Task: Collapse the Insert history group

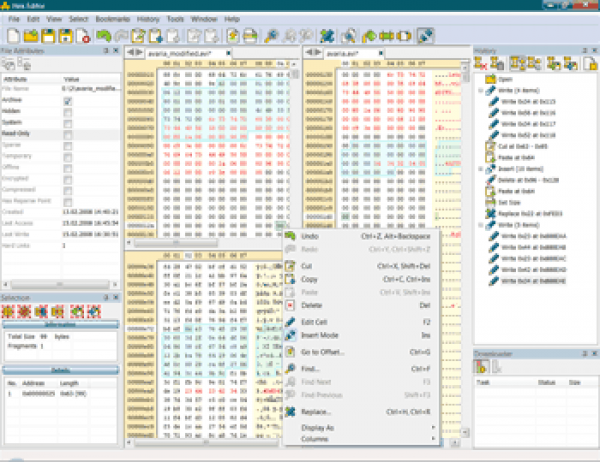Action: [x=482, y=171]
